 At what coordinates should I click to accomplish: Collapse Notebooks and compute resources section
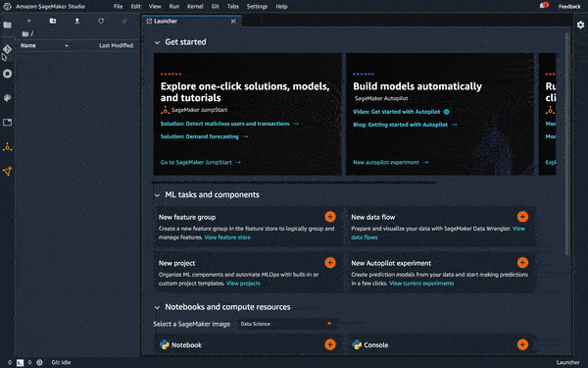pos(157,307)
